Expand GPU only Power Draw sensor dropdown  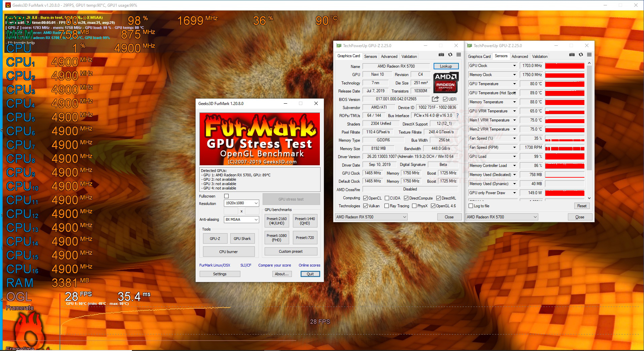(x=514, y=193)
